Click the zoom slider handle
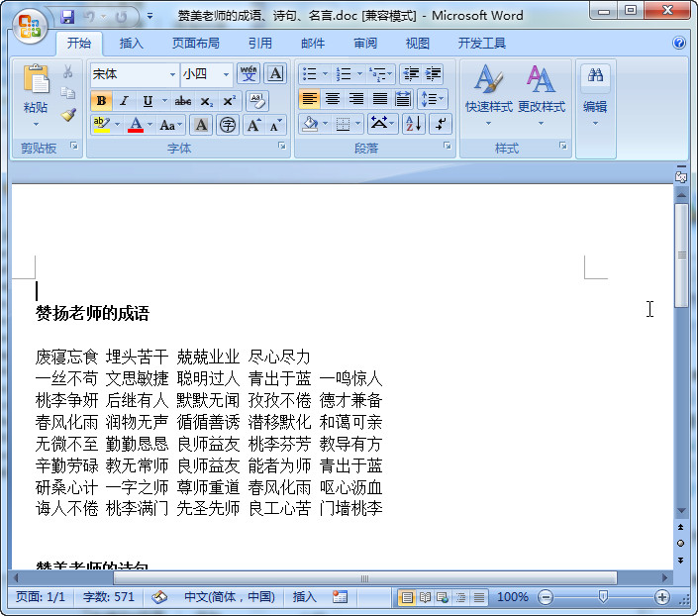 coord(603,597)
